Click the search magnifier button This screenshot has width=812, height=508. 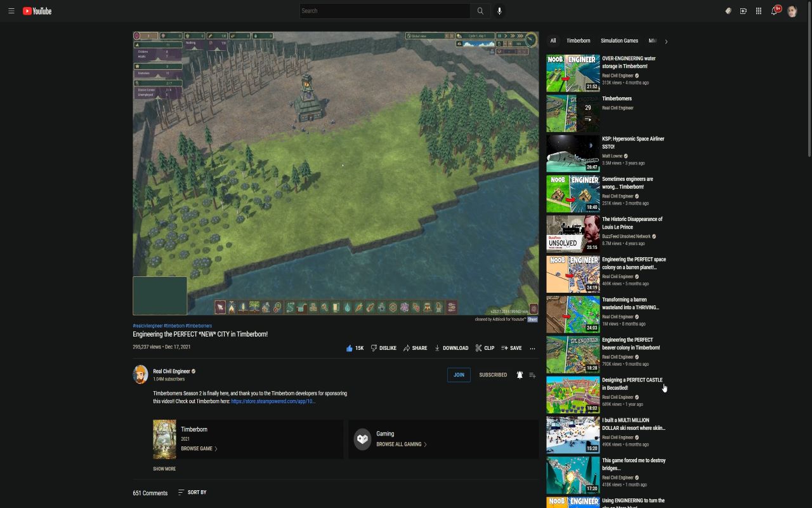pos(480,11)
